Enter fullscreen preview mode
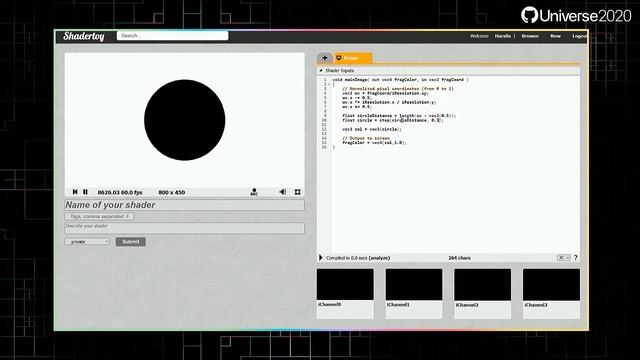The height and width of the screenshot is (360, 640). (298, 192)
